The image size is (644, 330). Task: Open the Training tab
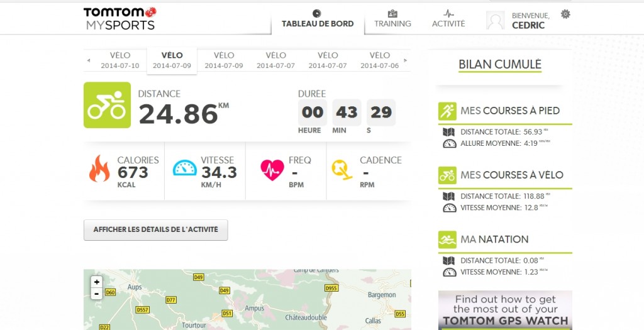coord(392,19)
